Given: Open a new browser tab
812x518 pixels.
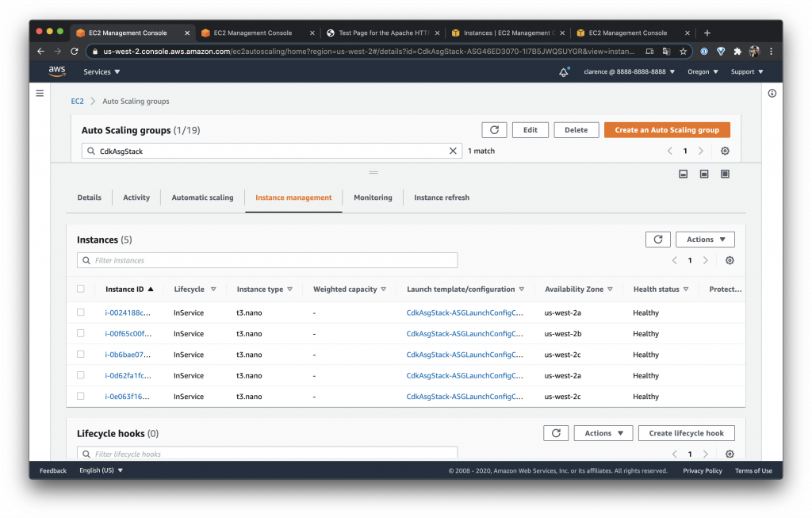Looking at the screenshot, I should (707, 33).
